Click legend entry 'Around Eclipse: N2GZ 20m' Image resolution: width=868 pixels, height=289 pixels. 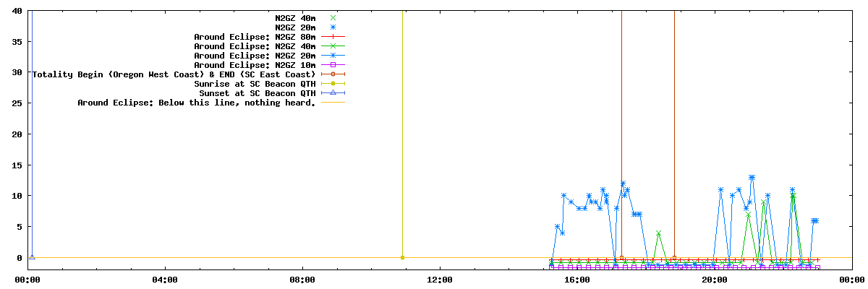pyautogui.click(x=255, y=56)
